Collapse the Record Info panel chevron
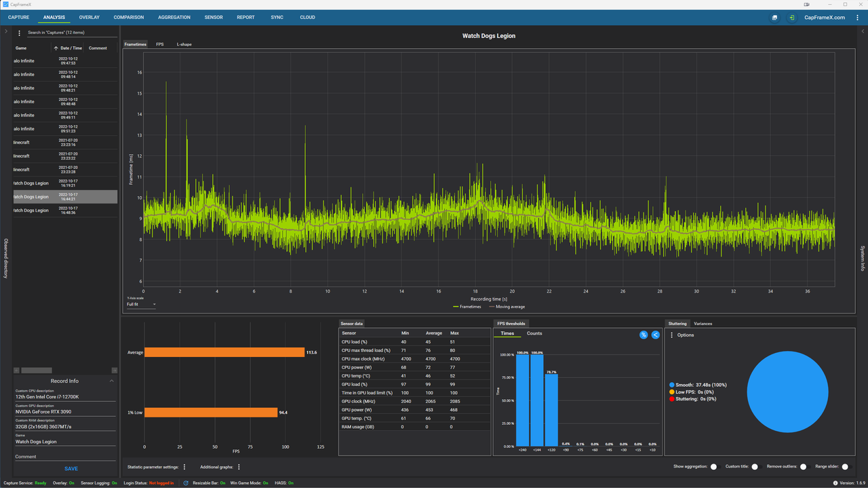Image resolution: width=868 pixels, height=488 pixels. click(112, 381)
